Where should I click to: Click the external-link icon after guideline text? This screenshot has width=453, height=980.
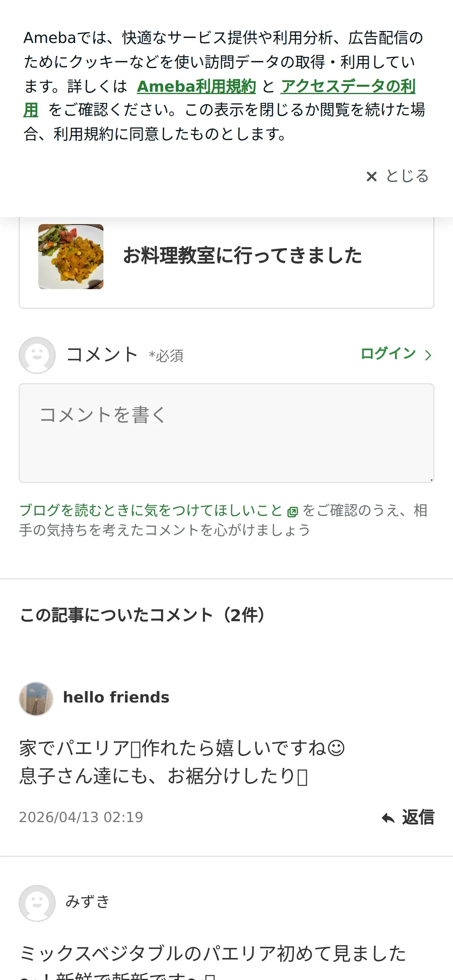(293, 512)
